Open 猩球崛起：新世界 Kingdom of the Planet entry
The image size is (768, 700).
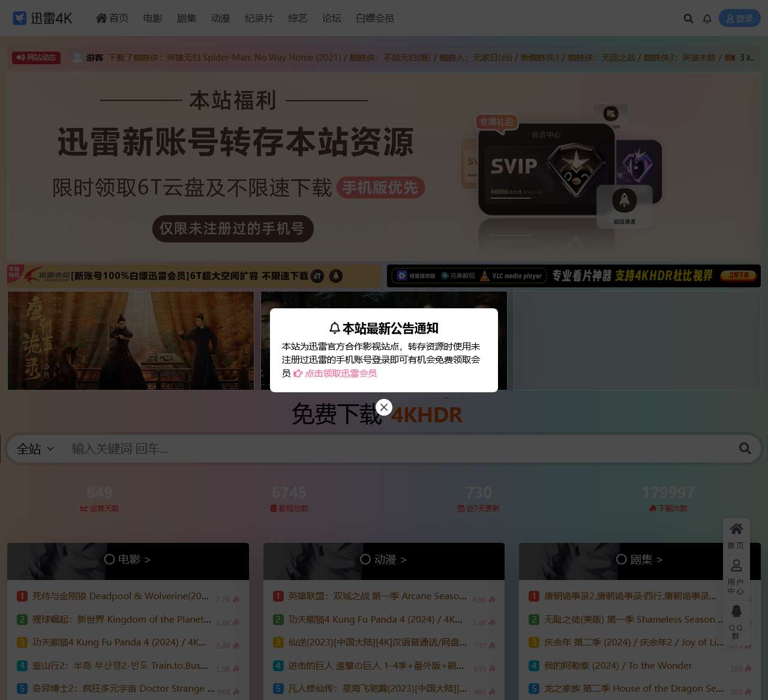point(122,620)
